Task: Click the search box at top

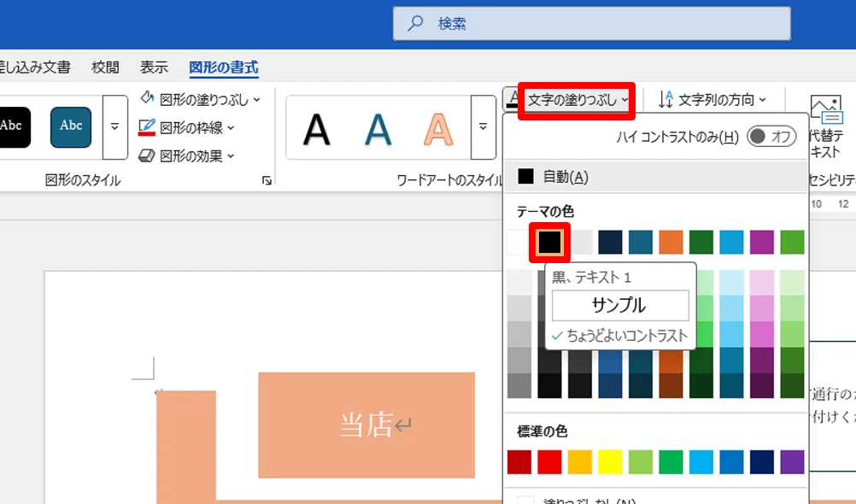Action: click(x=592, y=23)
